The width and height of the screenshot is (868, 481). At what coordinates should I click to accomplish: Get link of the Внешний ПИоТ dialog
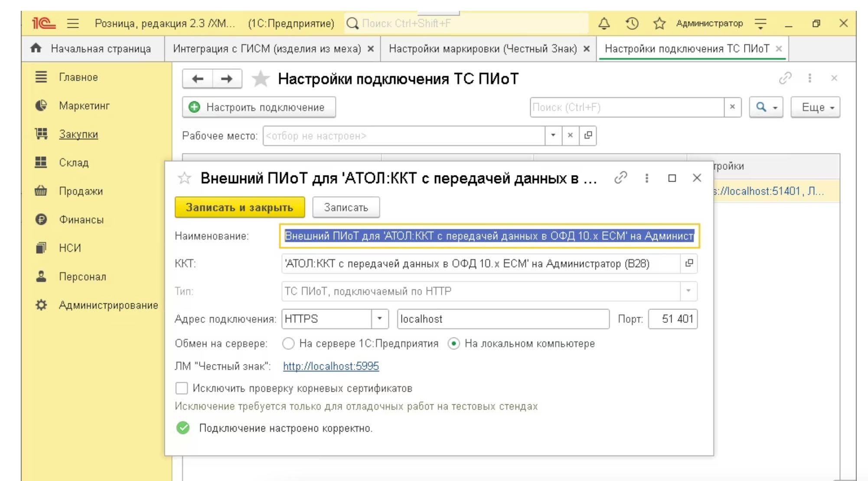(x=620, y=178)
